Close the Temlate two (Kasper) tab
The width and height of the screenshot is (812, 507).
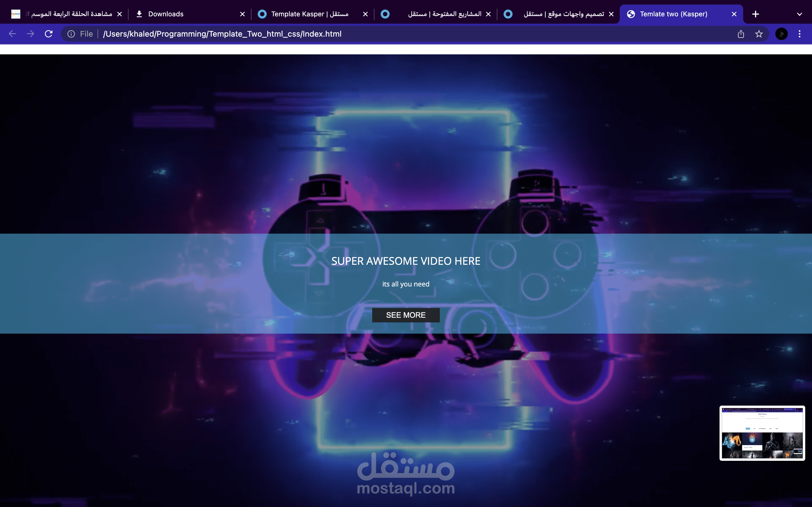(x=734, y=14)
